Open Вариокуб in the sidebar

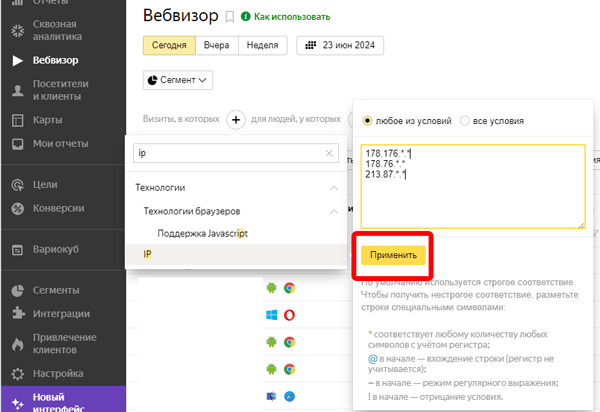pos(56,249)
